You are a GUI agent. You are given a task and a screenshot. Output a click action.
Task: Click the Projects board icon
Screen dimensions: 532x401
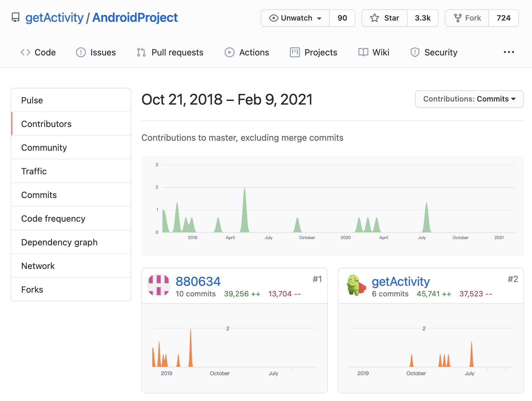click(295, 52)
